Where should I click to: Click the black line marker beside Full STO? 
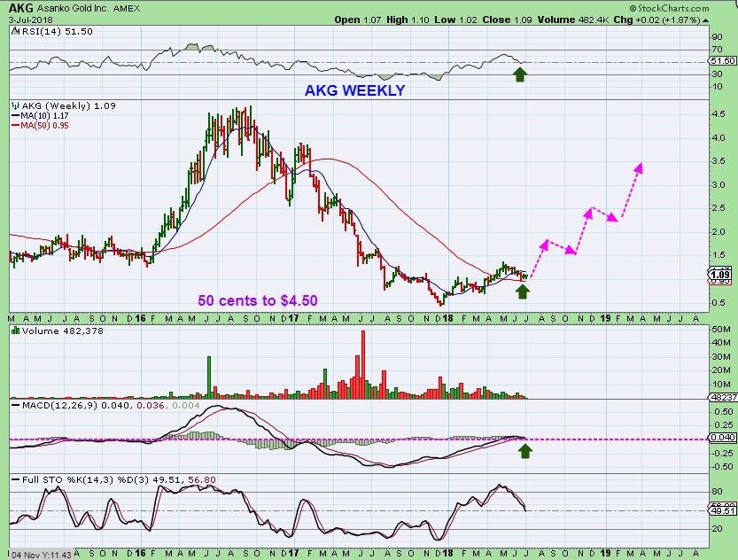click(16, 480)
